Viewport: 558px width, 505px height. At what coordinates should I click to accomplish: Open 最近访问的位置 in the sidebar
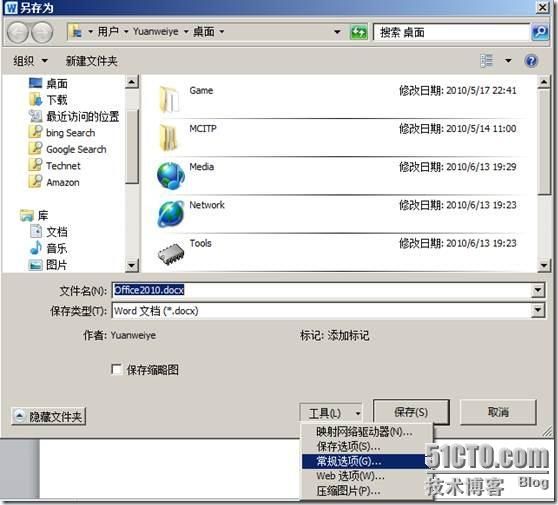[x=83, y=116]
